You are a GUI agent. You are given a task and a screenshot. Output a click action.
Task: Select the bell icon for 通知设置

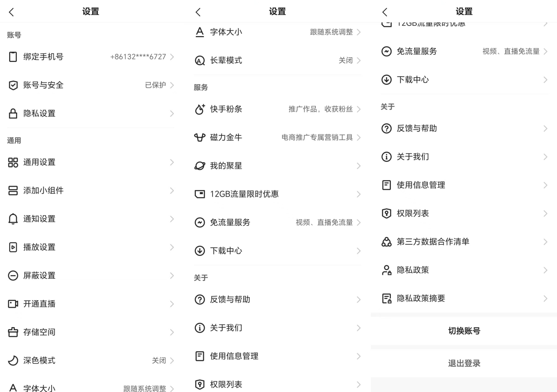(x=12, y=218)
